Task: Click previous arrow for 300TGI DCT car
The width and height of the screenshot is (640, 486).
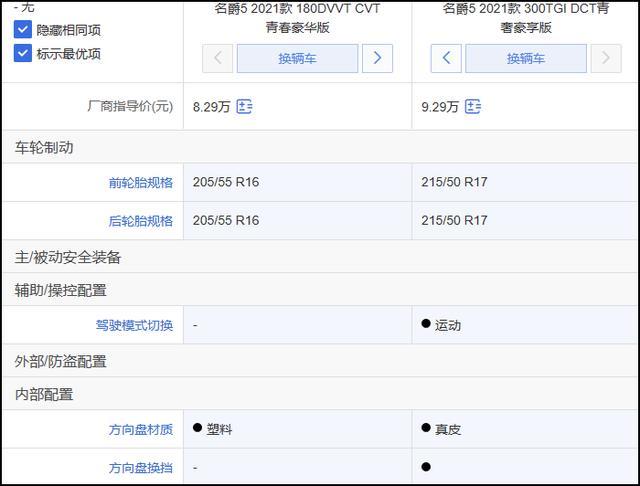Action: click(x=446, y=58)
